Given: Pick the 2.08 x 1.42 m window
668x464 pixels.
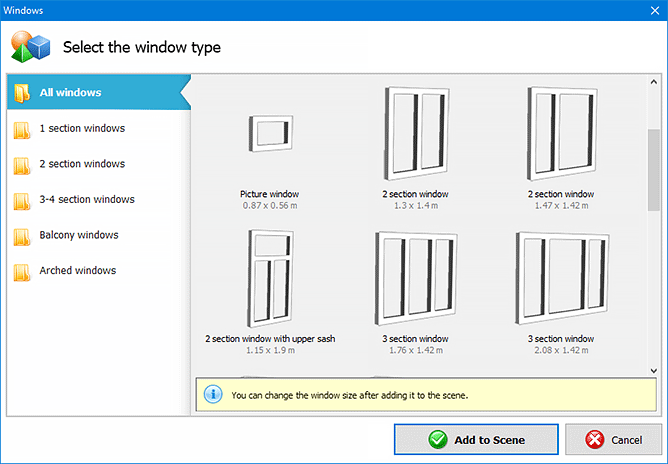Looking at the screenshot, I should tap(562, 278).
